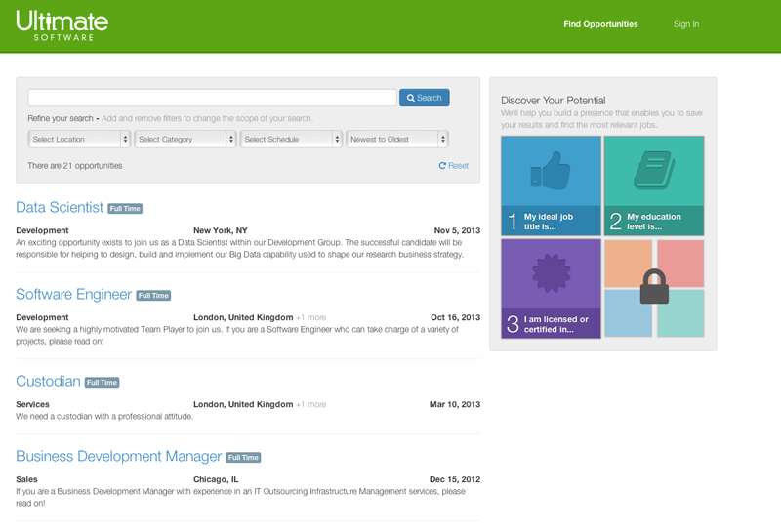Open the Data Scientist job listing
The width and height of the screenshot is (781, 532).
pyautogui.click(x=60, y=207)
